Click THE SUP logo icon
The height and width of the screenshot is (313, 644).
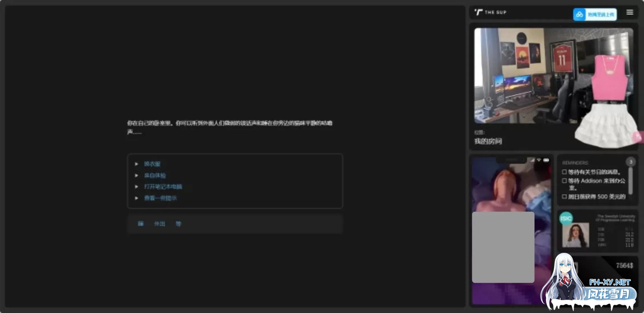coord(479,12)
